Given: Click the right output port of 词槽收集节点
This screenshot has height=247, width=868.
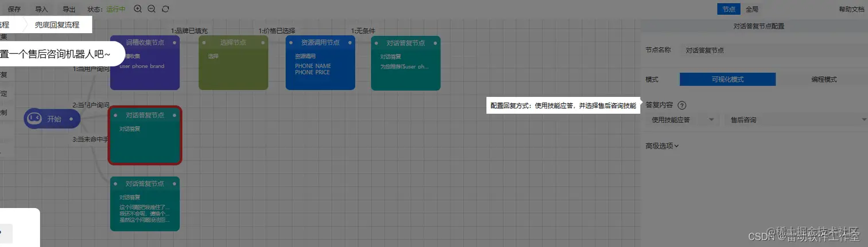Looking at the screenshot, I should (174, 42).
